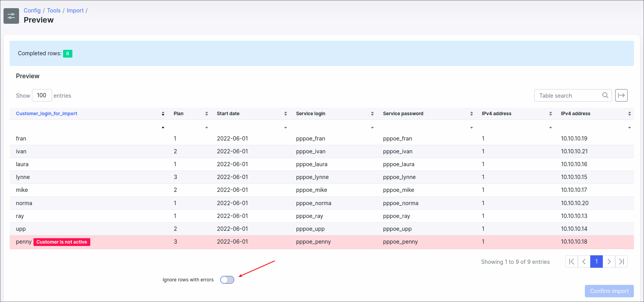Click Showing 1 to 9 of 9 entries
Image resolution: width=644 pixels, height=302 pixels.
(x=515, y=262)
